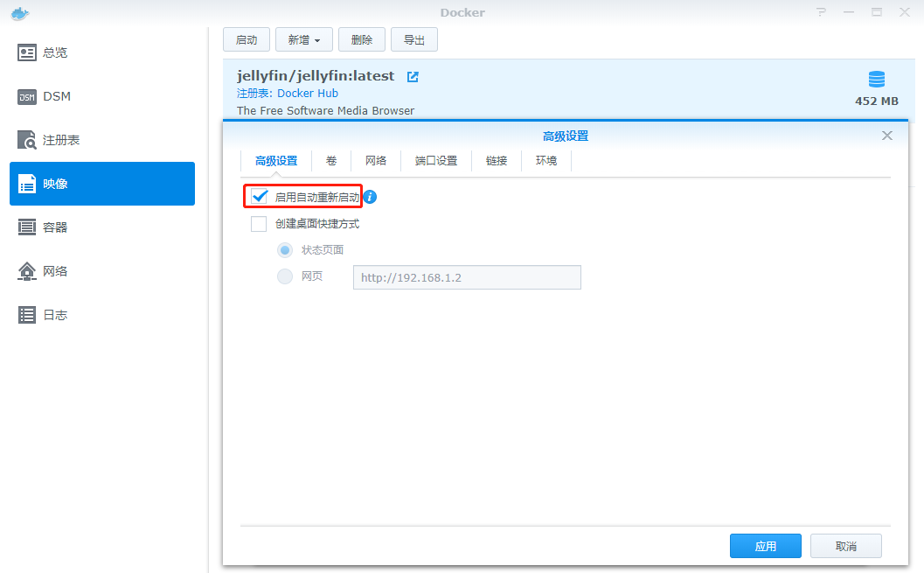Select the DSM icon in sidebar
Screen dimensions: 924x573
[26, 97]
